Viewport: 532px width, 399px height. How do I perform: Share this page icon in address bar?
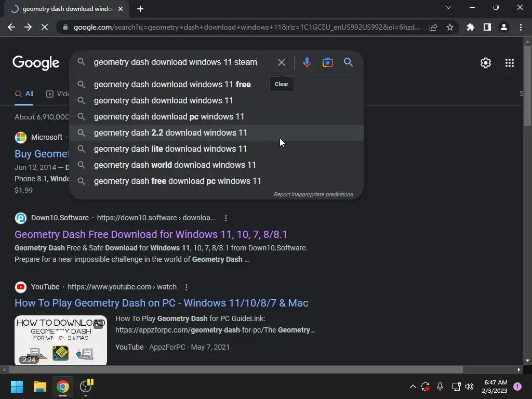tap(433, 27)
